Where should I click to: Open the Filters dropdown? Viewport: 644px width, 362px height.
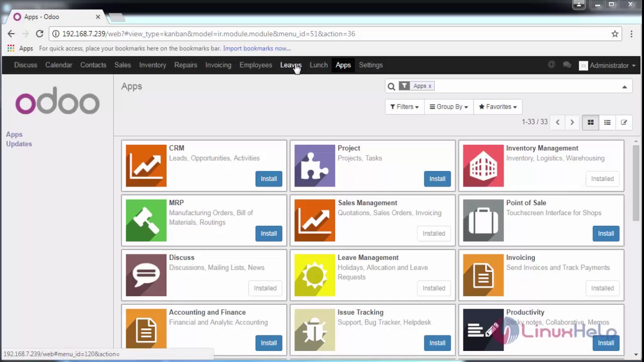[x=405, y=107]
